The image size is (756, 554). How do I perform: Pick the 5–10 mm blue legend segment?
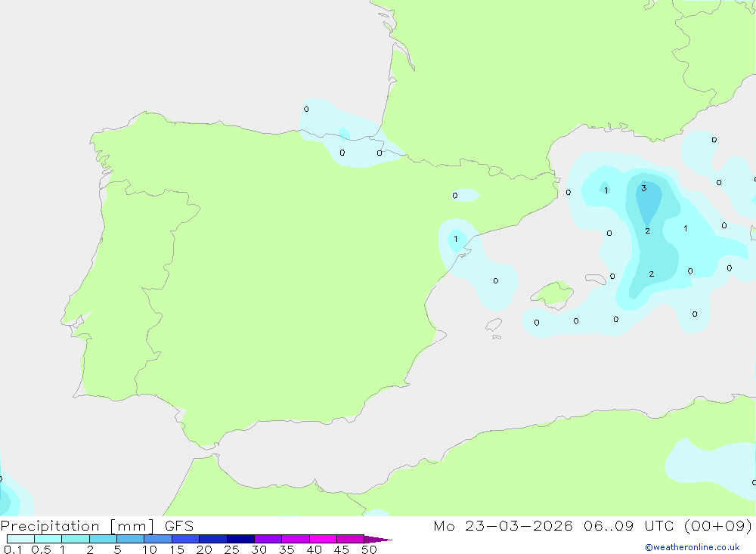[131, 539]
